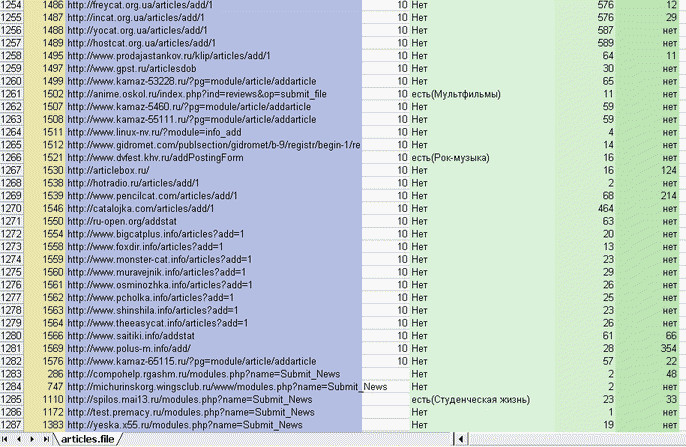
Task: Select ID cell 747
Action: (45, 387)
